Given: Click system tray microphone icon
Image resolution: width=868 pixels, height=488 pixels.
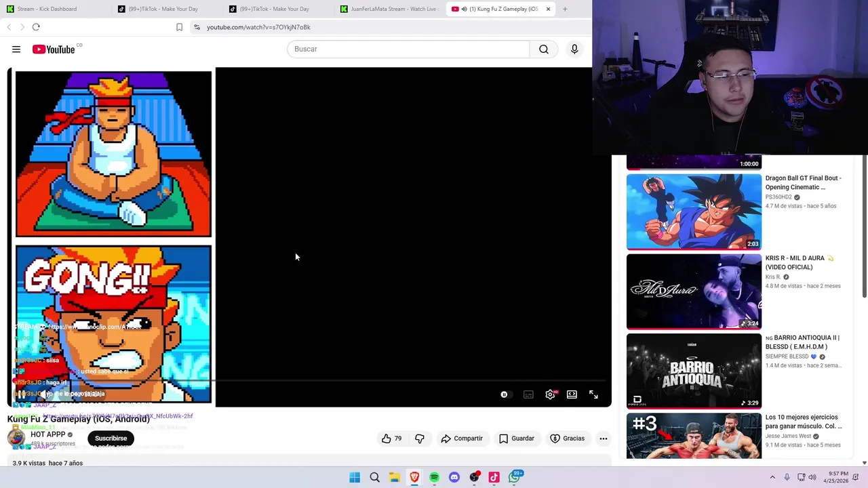Looking at the screenshot, I should 787,477.
